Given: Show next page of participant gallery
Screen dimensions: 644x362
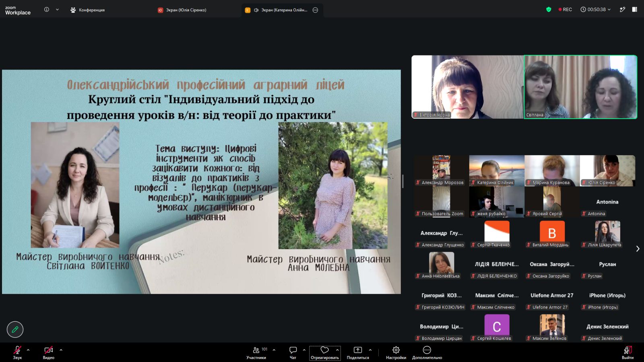Looking at the screenshot, I should (638, 249).
